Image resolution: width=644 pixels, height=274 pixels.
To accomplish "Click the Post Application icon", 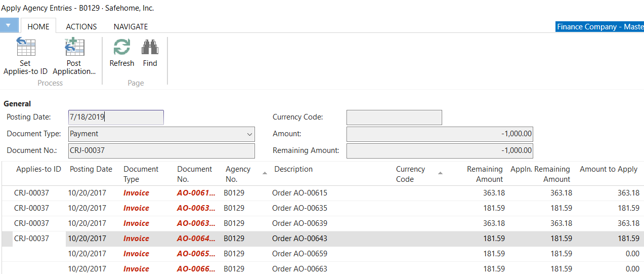I will tap(74, 48).
